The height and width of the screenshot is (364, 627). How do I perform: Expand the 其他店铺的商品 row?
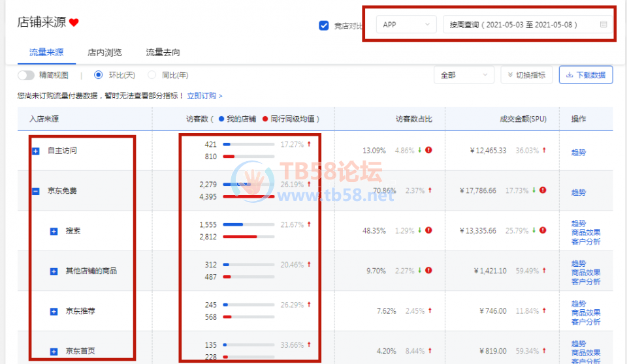[54, 271]
